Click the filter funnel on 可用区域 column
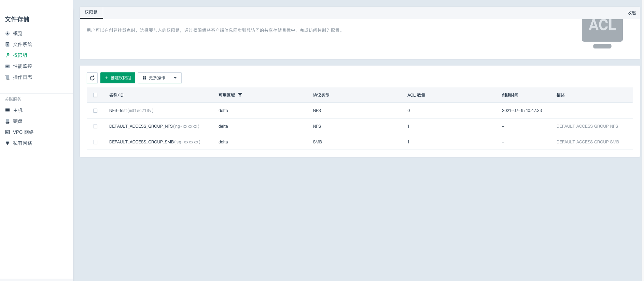 click(240, 95)
